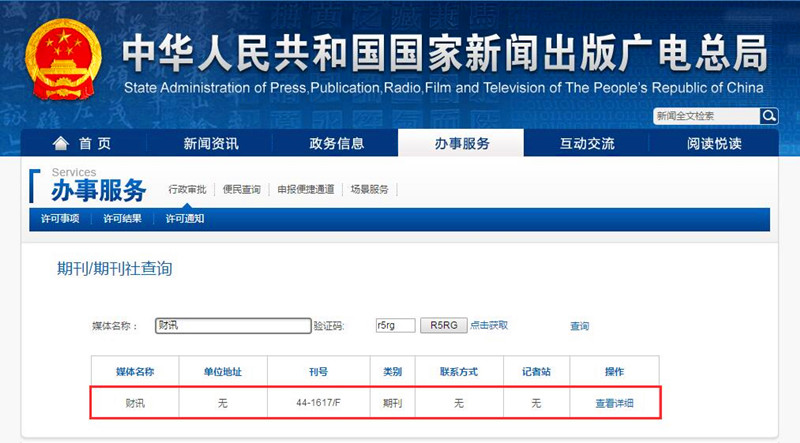
Task: Click the 许可通知 menu item
Action: (185, 218)
